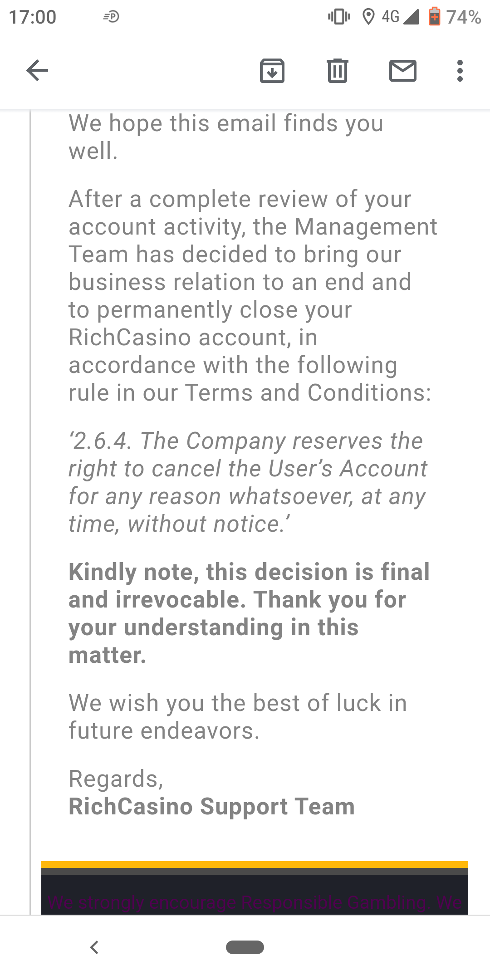Tap the Responsible Gambling footer text
The image size is (490, 980).
(254, 902)
